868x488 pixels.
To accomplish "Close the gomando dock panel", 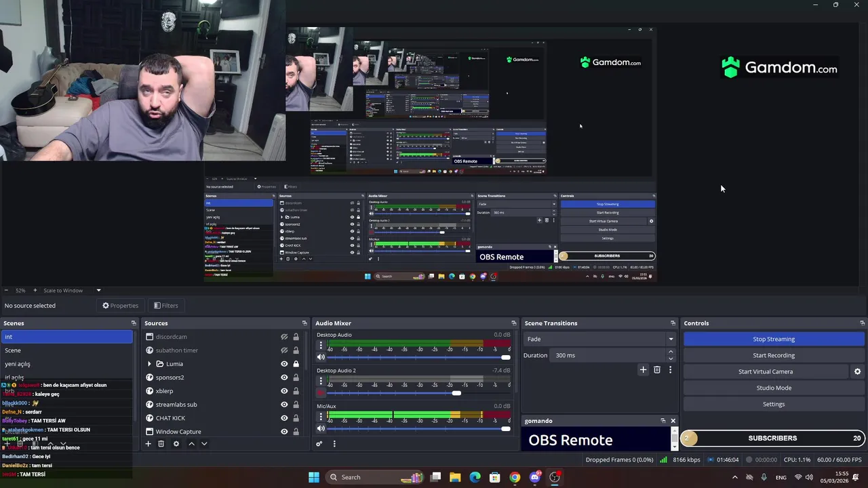I will pos(673,421).
